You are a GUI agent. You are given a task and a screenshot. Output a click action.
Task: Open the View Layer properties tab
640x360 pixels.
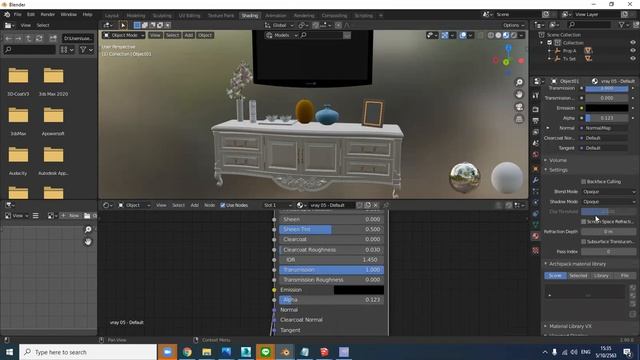[x=536, y=132]
